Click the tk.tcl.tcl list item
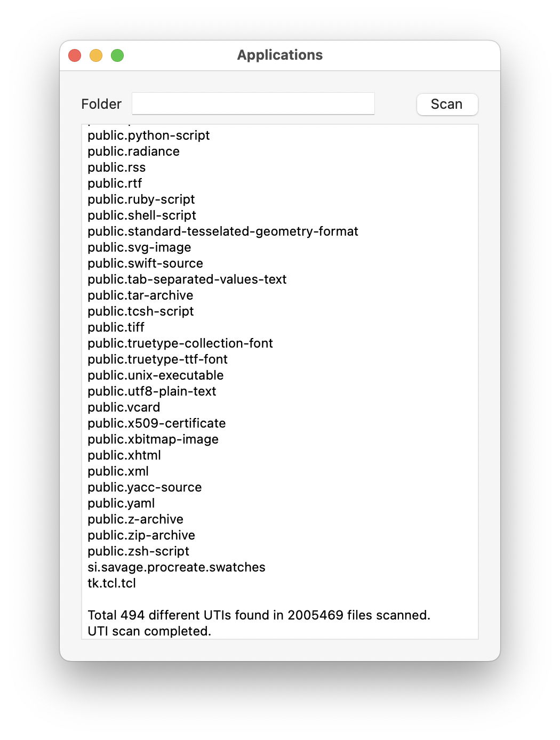Viewport: 560px width, 740px height. click(111, 583)
